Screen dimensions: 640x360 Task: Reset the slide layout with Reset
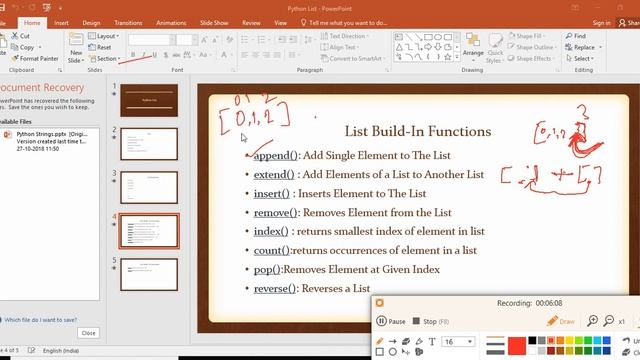point(100,47)
